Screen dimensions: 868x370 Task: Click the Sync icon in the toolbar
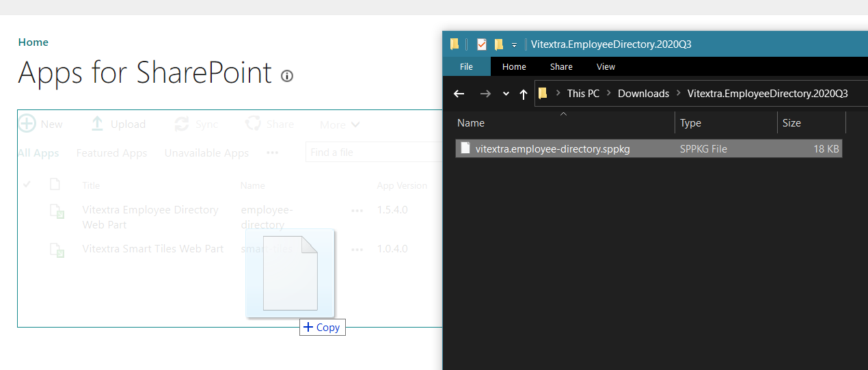tap(182, 124)
